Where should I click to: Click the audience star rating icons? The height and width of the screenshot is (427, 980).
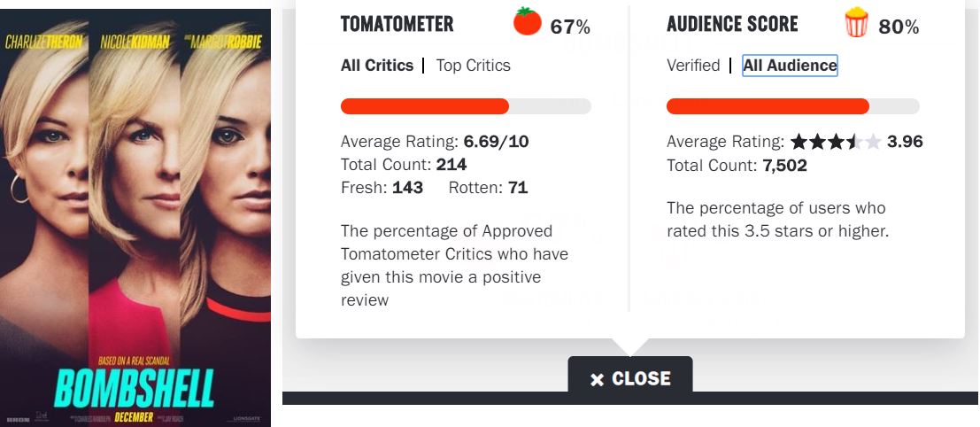point(835,142)
